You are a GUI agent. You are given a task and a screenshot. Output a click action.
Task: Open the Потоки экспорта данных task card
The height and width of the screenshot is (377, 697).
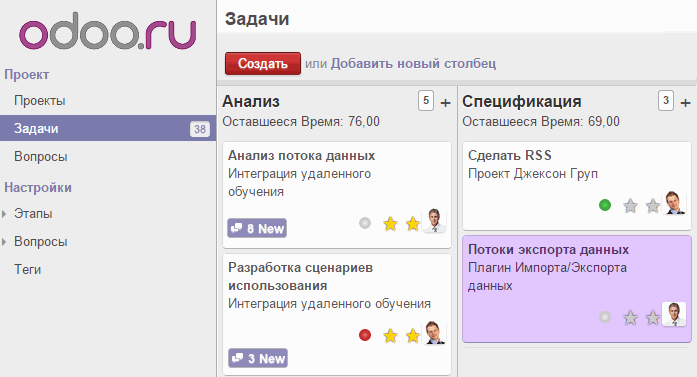click(x=577, y=289)
